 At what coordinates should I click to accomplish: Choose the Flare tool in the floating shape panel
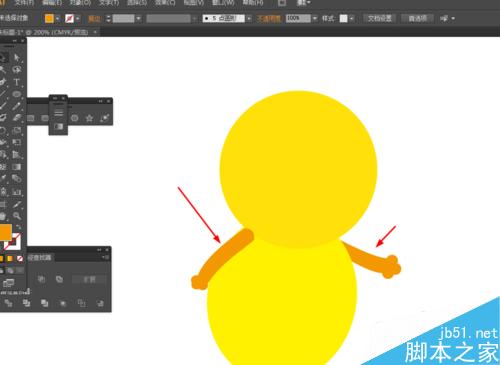(x=104, y=118)
